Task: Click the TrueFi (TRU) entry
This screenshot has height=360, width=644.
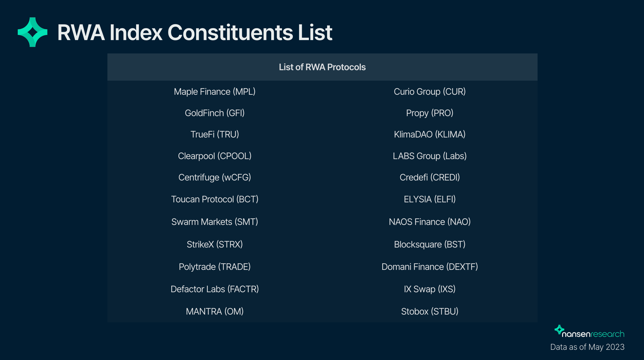Action: point(215,134)
